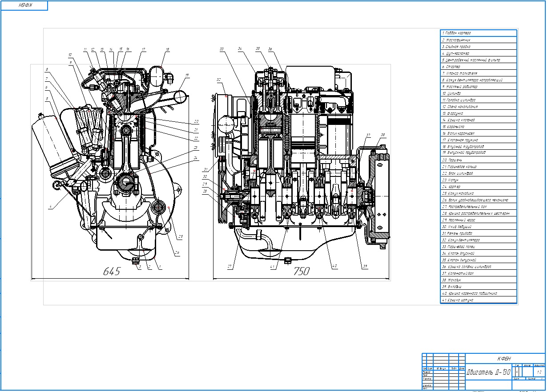Click the "13. Форсунка" entry
This screenshot has height=392, width=548.
[x=479, y=113]
